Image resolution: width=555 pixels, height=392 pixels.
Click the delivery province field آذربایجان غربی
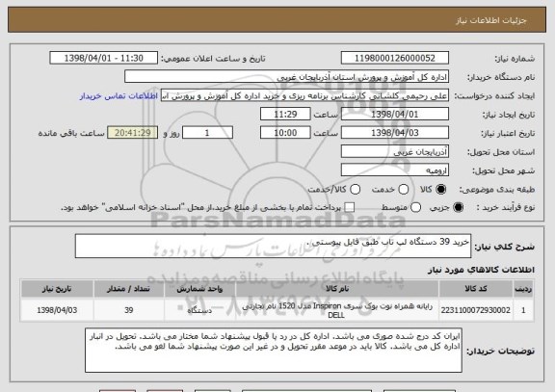pos(395,152)
